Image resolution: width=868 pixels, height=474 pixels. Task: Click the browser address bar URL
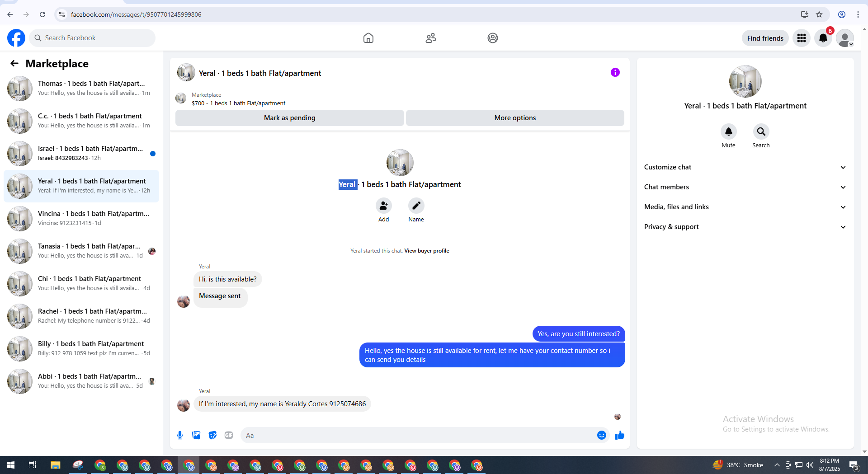pyautogui.click(x=136, y=14)
